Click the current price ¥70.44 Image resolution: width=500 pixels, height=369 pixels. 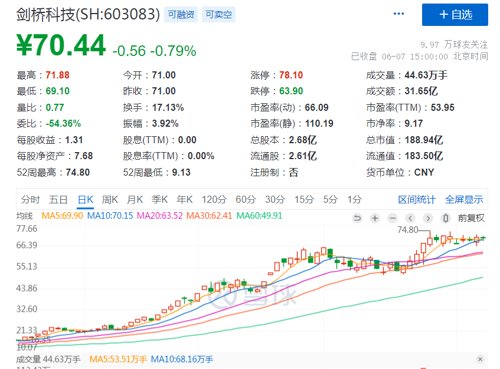click(61, 45)
